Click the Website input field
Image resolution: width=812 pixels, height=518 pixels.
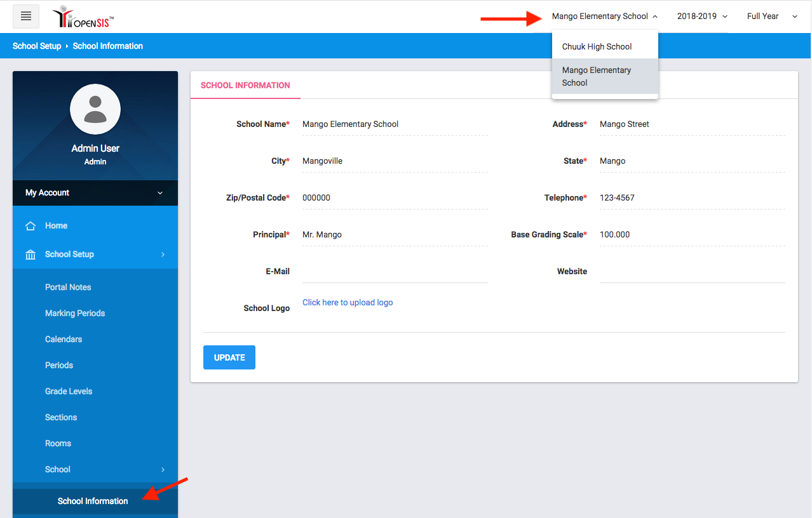(692, 272)
